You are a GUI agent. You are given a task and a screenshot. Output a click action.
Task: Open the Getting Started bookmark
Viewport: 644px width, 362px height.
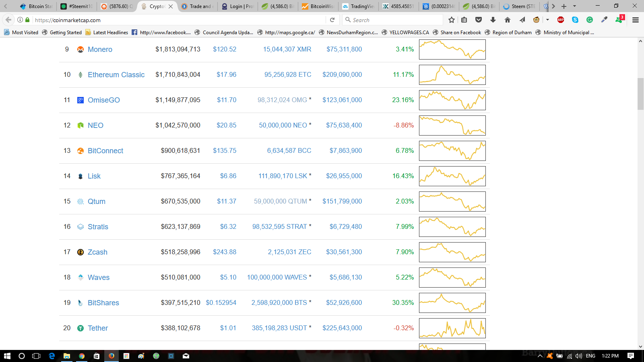(62, 33)
